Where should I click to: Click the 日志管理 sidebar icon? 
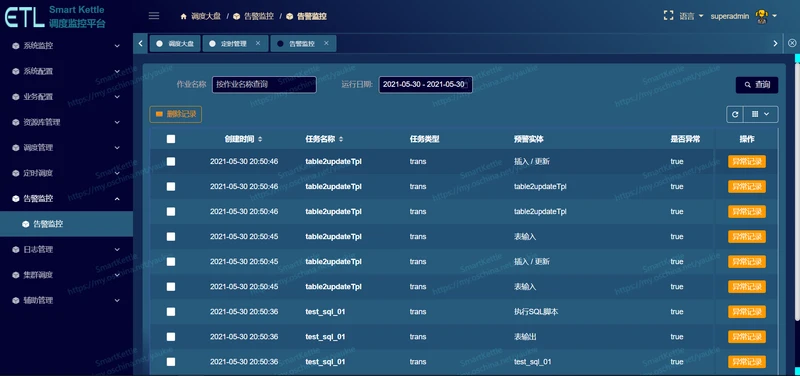pos(16,249)
